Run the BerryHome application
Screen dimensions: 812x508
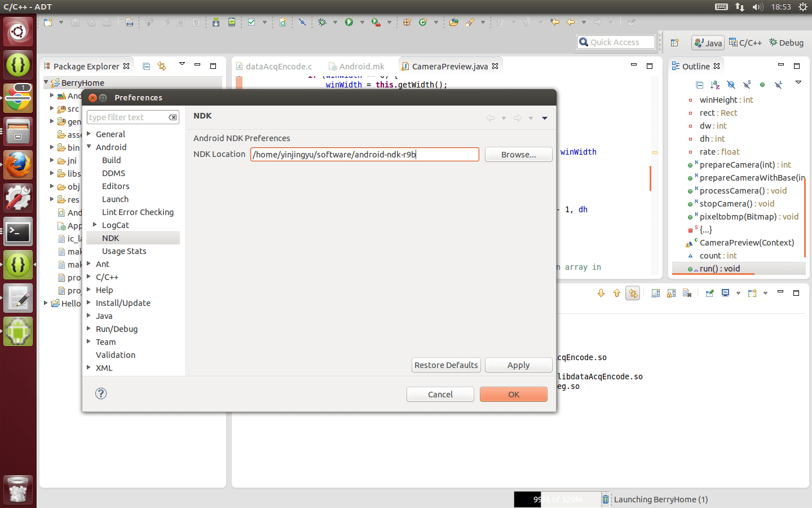(349, 22)
